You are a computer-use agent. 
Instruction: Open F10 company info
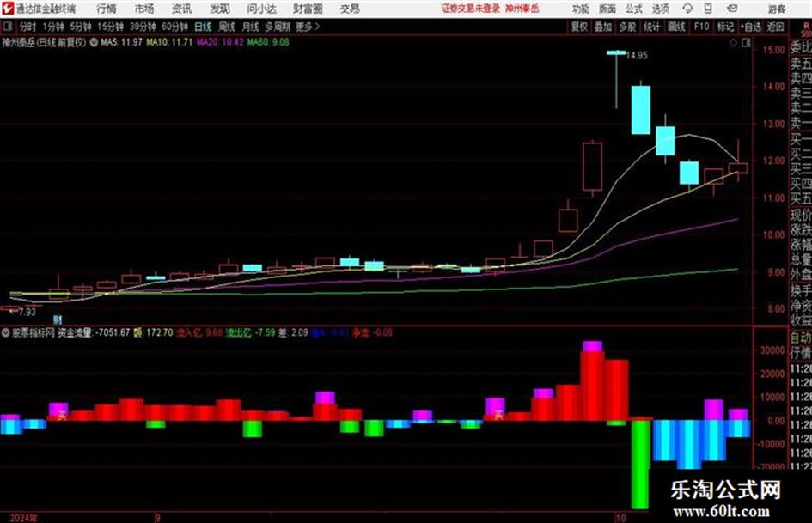(x=701, y=27)
